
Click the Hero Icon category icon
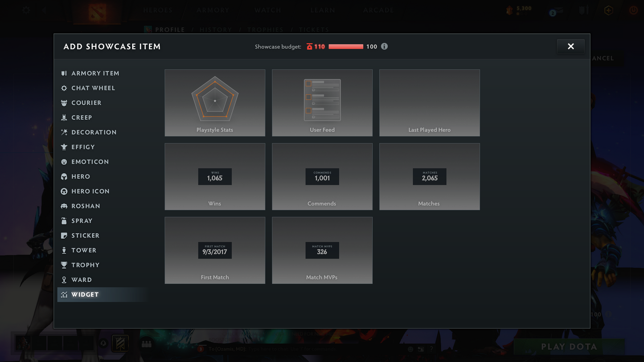click(64, 191)
